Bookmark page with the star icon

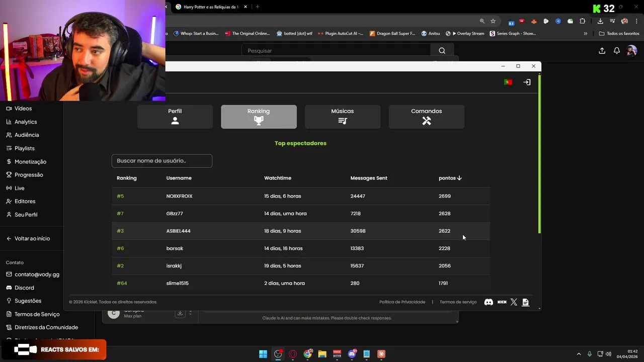click(493, 21)
